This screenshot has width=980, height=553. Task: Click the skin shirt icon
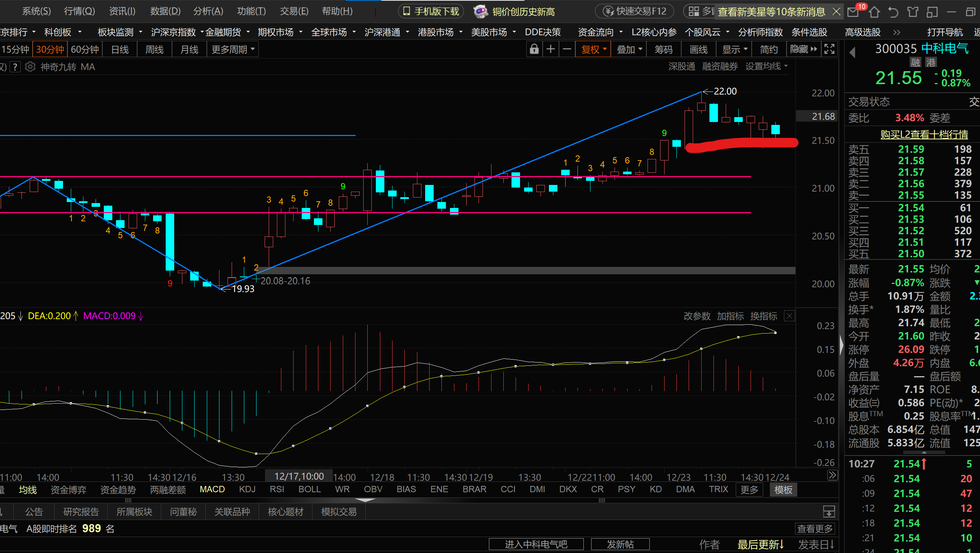pos(913,12)
